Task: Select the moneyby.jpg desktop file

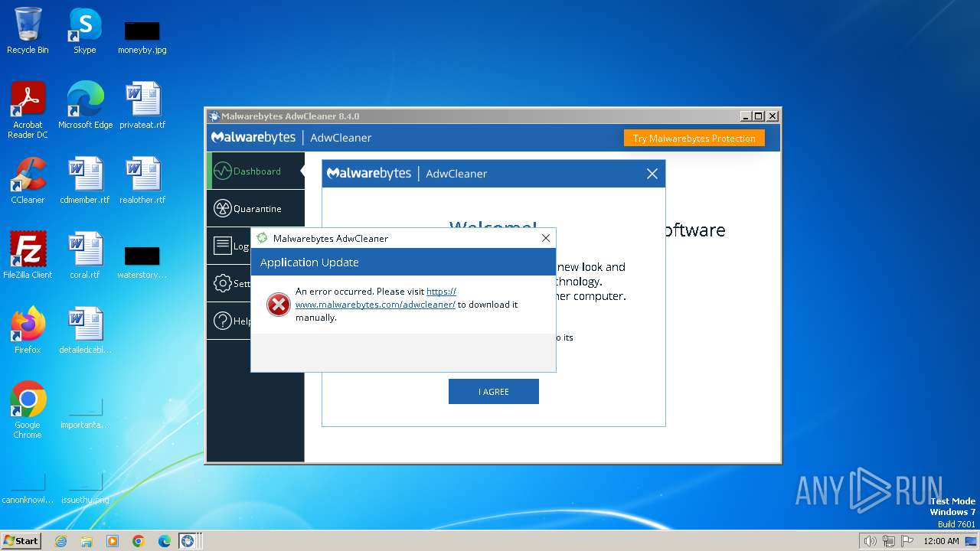Action: click(142, 37)
